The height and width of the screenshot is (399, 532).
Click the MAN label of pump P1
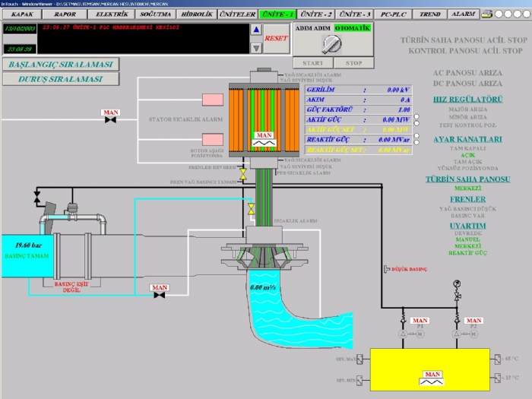coord(420,321)
